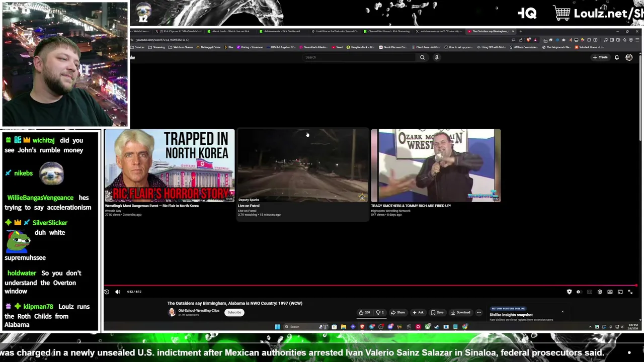
Task: Switch to the LoulzXtra vs ForTheLoulz tab
Action: [335, 31]
